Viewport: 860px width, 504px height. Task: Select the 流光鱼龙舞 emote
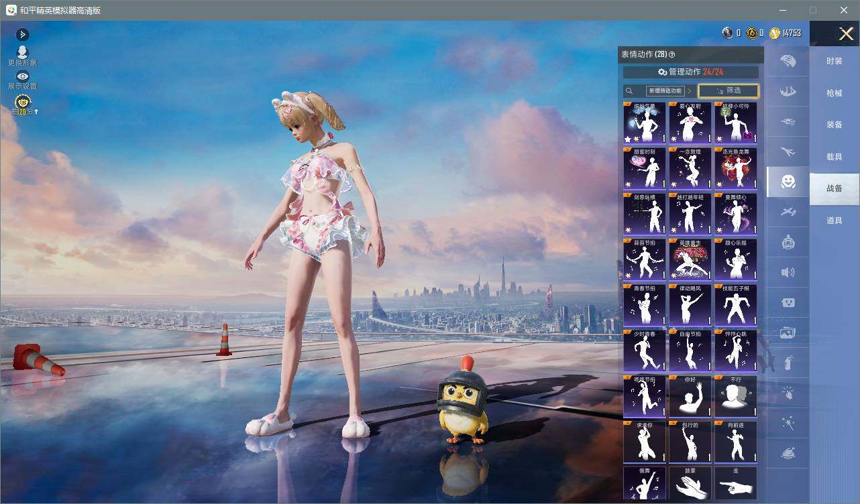pyautogui.click(x=735, y=168)
